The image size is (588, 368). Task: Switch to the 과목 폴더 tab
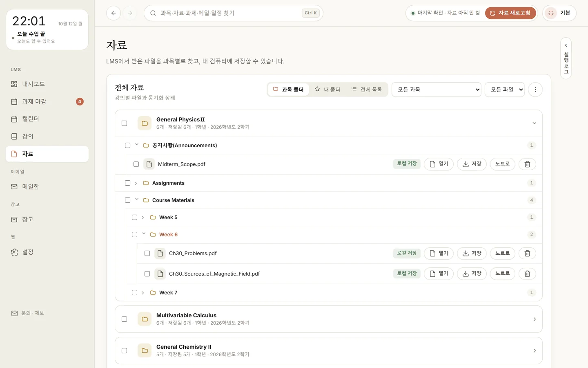point(288,90)
